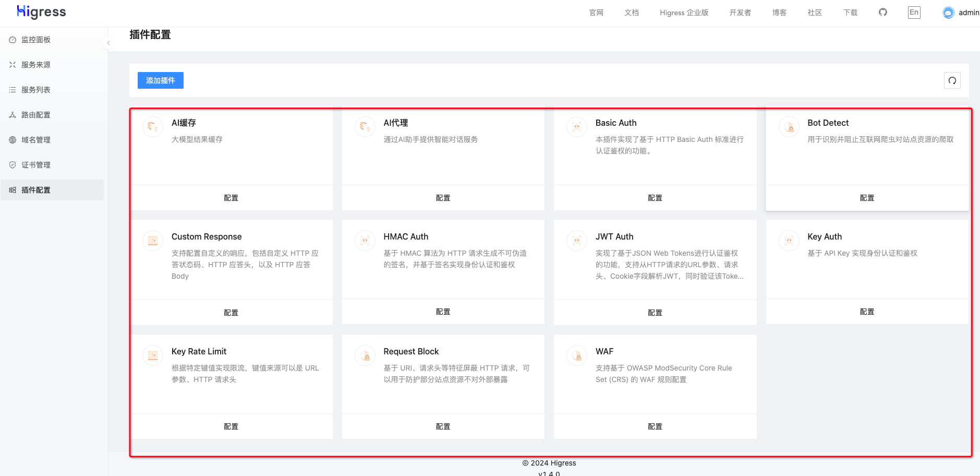Configure the JWT Auth plugin
980x476 pixels.
point(655,313)
